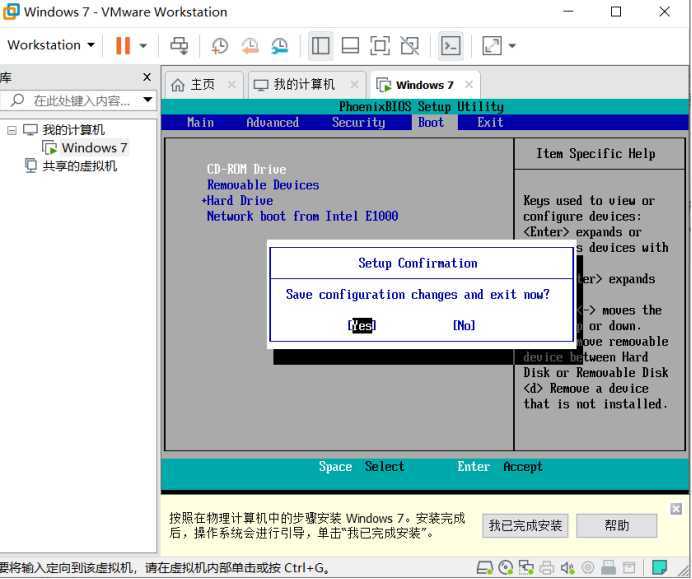
Task: Take a snapshot of the virtual machine
Action: coord(219,45)
